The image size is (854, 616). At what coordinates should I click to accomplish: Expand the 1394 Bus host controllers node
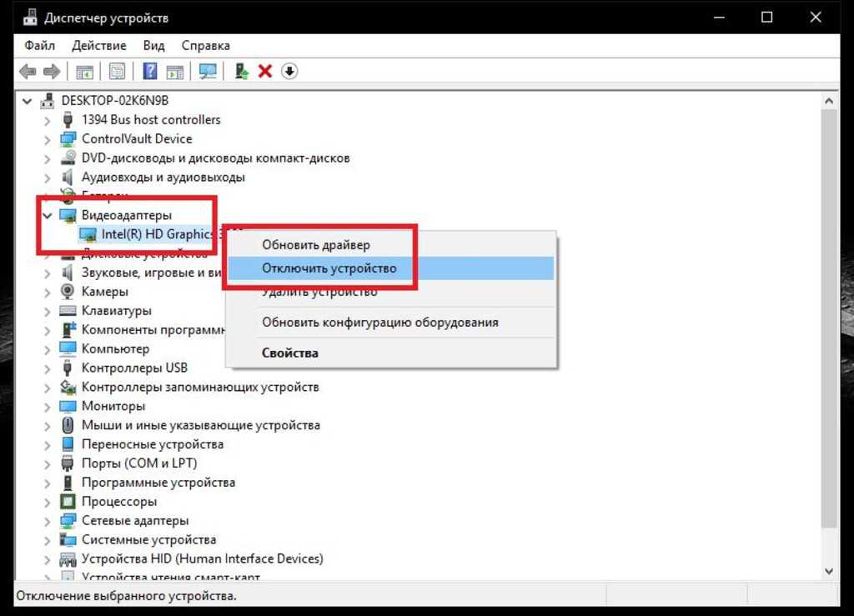tap(48, 120)
